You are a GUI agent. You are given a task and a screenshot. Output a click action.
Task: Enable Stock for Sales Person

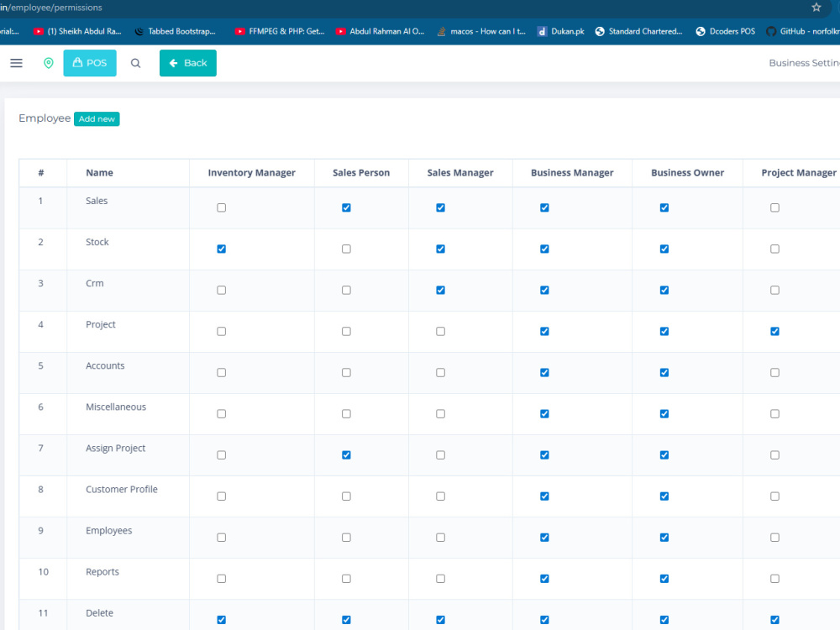click(x=346, y=249)
